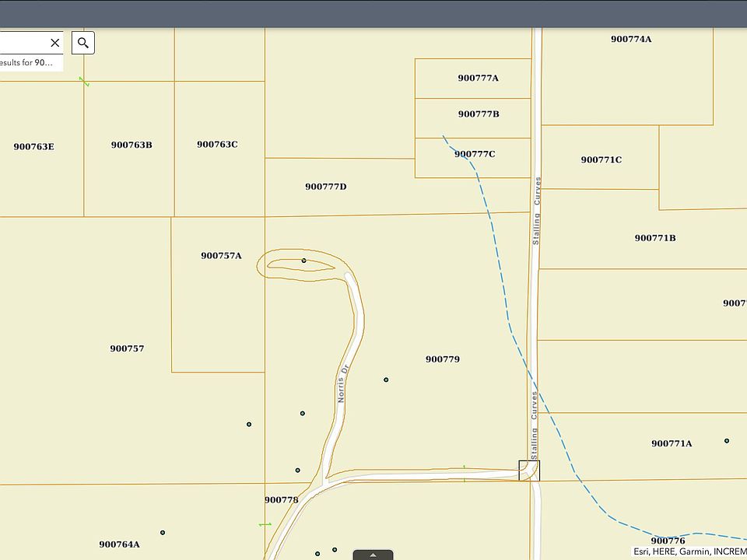The width and height of the screenshot is (747, 560).
Task: Click the point marker just below the 900779 label
Action: coord(386,380)
